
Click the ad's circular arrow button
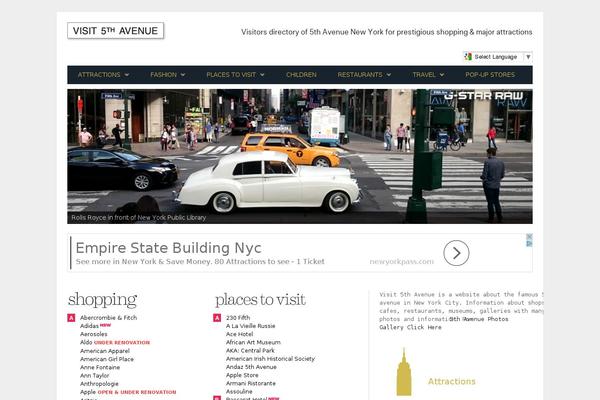456,253
